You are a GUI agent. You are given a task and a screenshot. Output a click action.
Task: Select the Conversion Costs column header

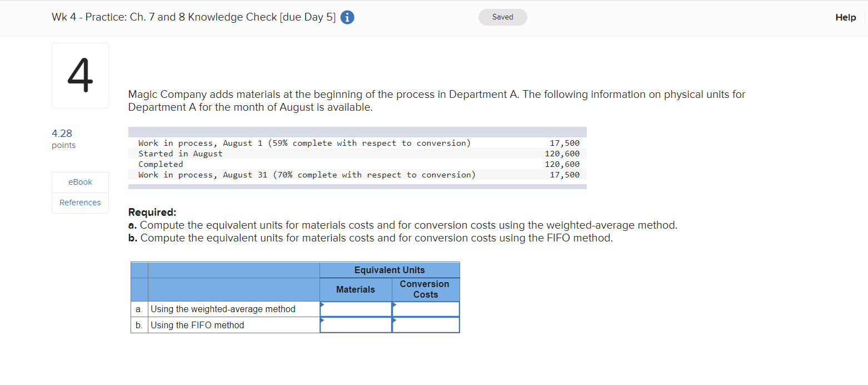click(x=425, y=289)
